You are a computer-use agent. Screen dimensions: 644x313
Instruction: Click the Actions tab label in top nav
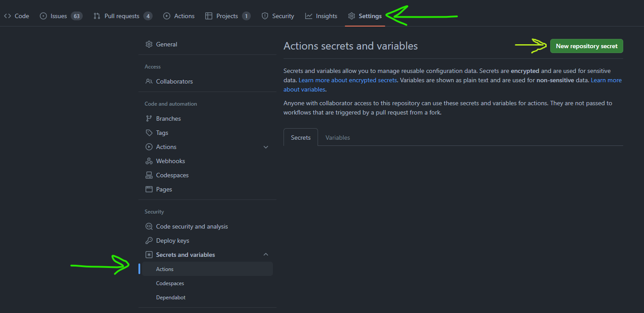tap(184, 16)
